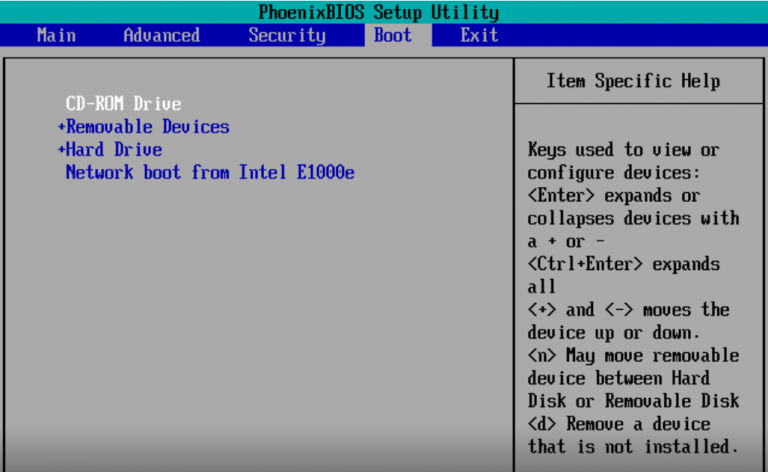The height and width of the screenshot is (472, 768).
Task: Go to the Exit tab
Action: tap(479, 35)
